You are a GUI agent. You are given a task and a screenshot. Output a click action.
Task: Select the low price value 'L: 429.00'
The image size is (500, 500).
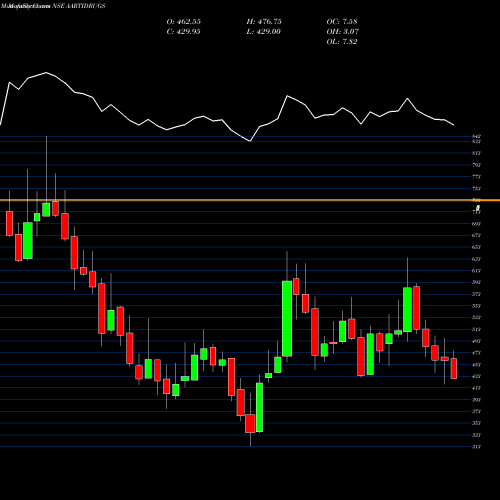264,32
